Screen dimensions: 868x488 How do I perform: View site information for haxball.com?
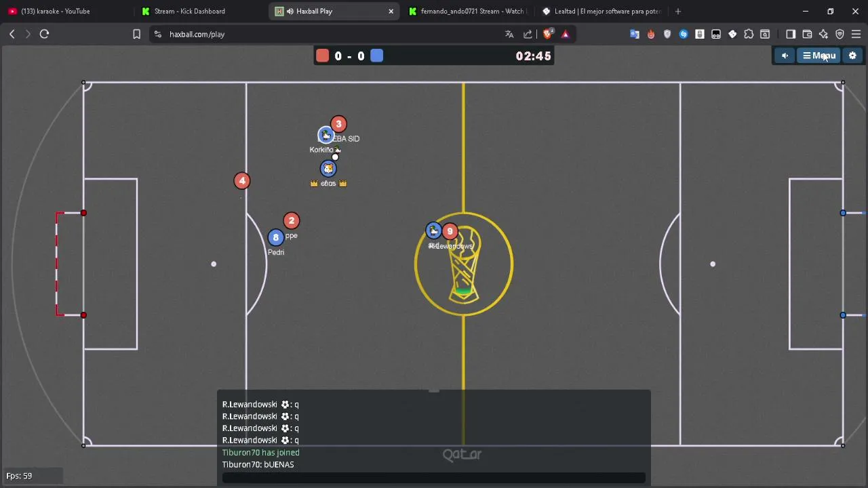(x=157, y=34)
